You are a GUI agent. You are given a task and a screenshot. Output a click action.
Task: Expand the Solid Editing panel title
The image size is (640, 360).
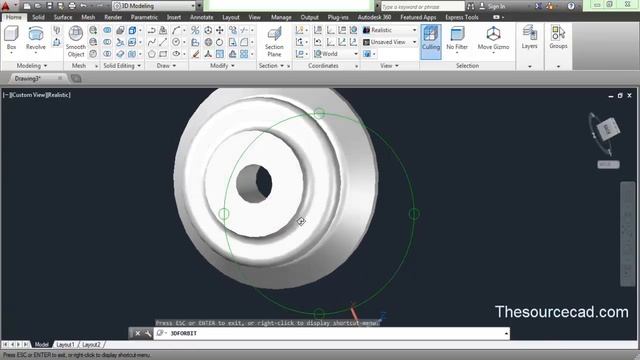coord(122,66)
